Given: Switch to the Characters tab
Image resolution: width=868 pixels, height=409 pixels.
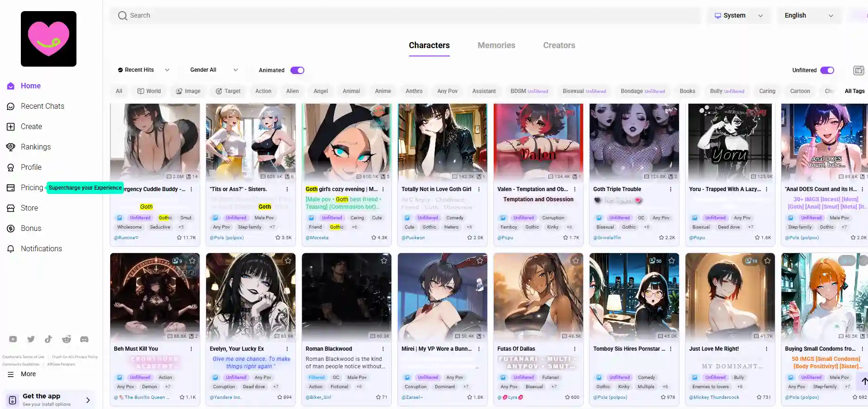Looking at the screenshot, I should pyautogui.click(x=429, y=45).
